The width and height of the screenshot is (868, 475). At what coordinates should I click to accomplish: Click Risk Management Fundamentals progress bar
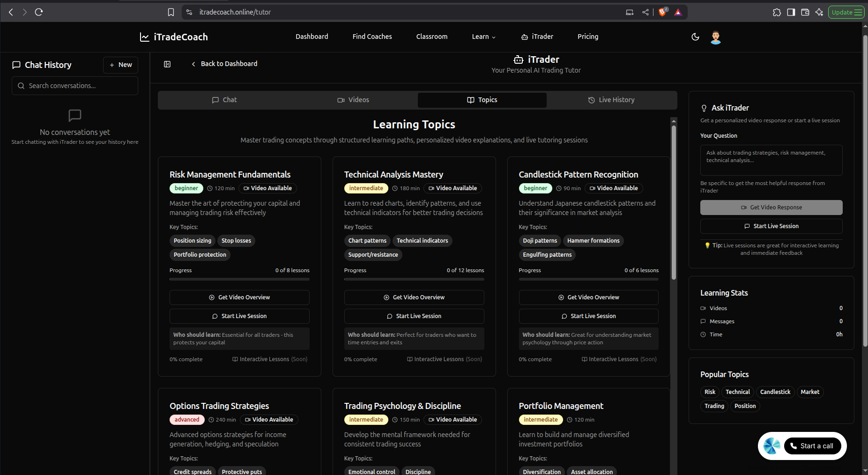pos(239,279)
